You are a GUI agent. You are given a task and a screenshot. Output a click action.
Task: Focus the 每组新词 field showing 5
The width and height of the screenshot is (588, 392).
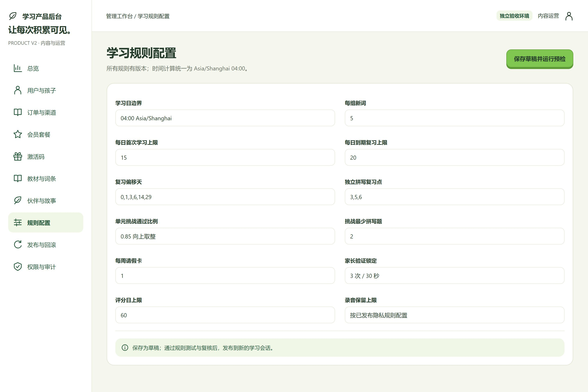click(x=454, y=118)
